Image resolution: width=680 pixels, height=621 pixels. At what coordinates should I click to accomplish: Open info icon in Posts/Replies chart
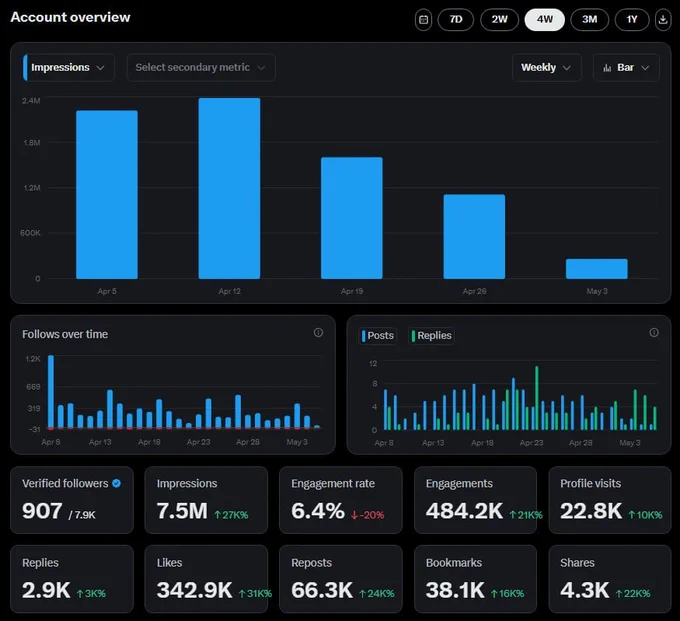point(654,333)
